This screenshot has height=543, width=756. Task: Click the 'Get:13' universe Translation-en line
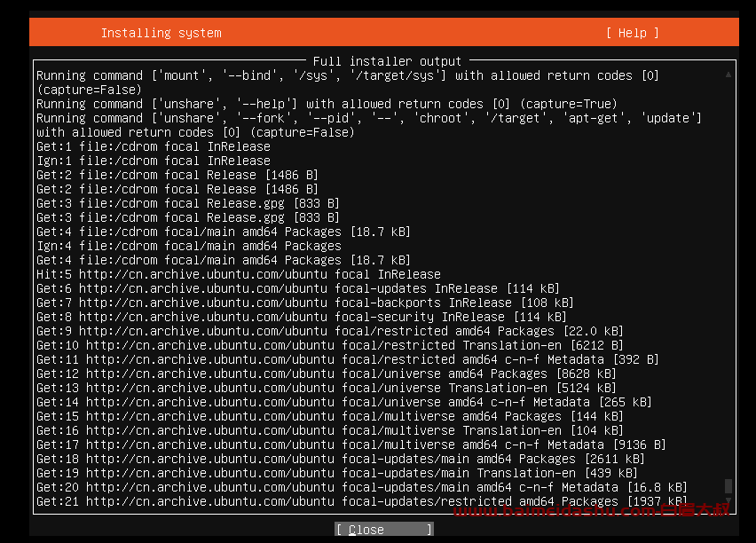coord(327,388)
